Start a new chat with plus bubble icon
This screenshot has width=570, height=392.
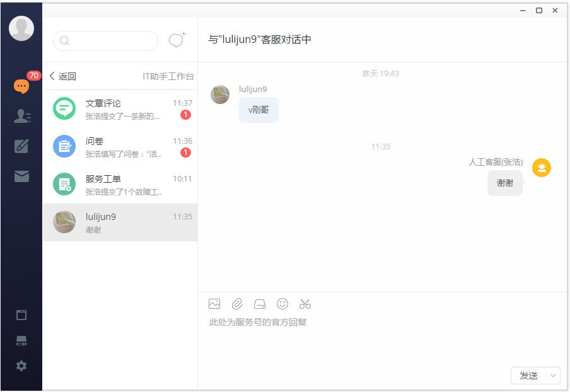177,40
